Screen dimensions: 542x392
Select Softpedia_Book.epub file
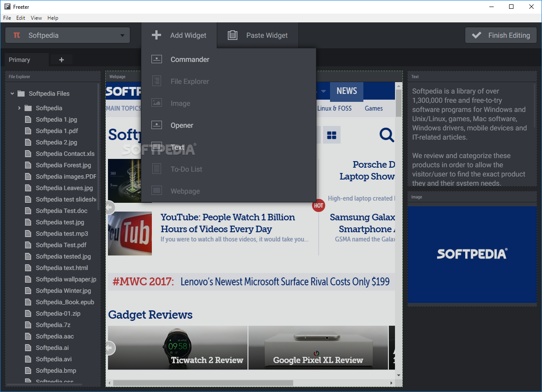click(65, 302)
